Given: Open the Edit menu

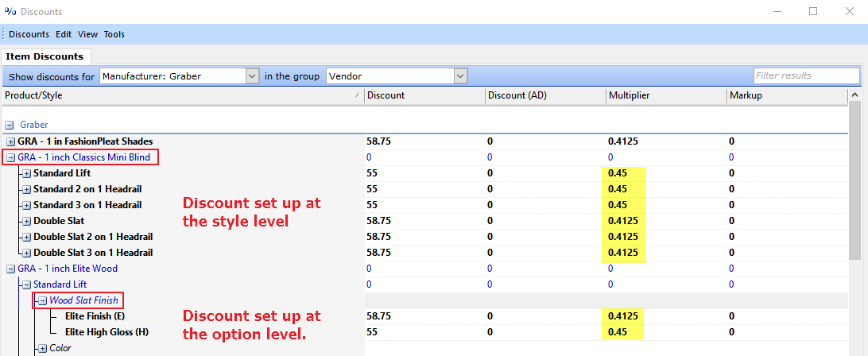Looking at the screenshot, I should tap(64, 34).
